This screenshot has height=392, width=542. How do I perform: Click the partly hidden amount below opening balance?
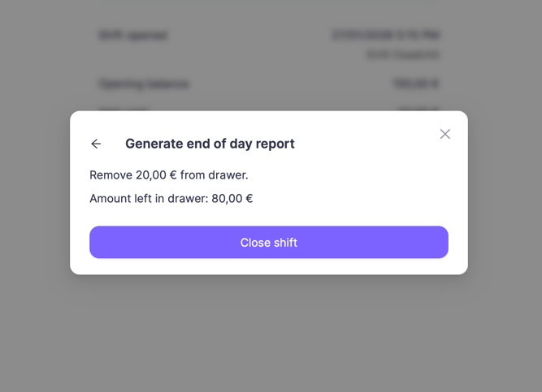tap(418, 109)
